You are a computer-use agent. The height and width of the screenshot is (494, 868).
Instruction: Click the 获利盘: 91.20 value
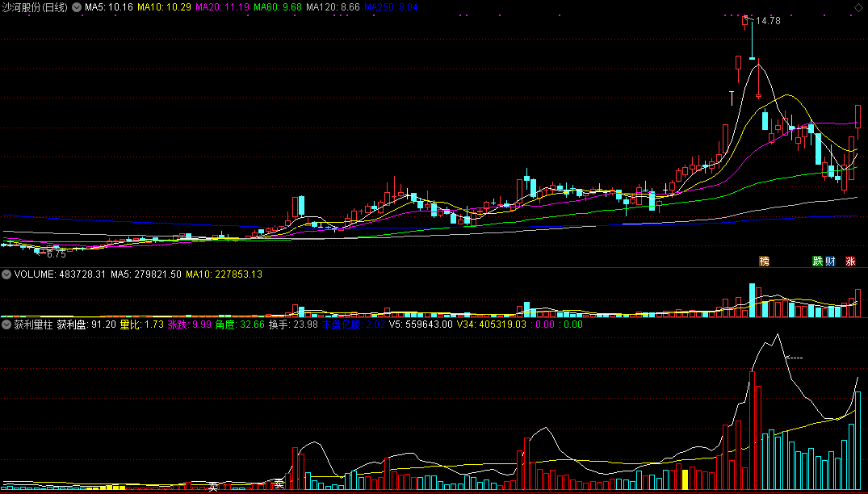click(87, 324)
